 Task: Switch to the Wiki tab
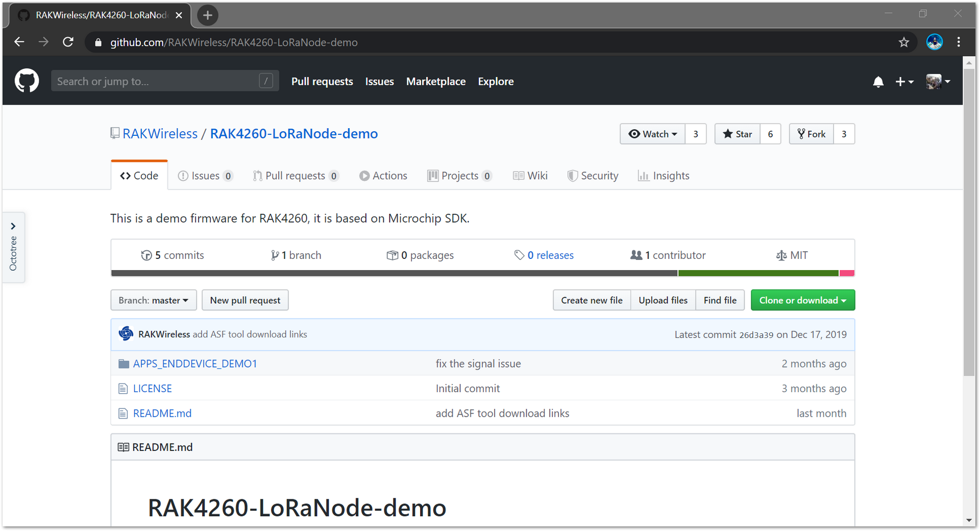530,176
